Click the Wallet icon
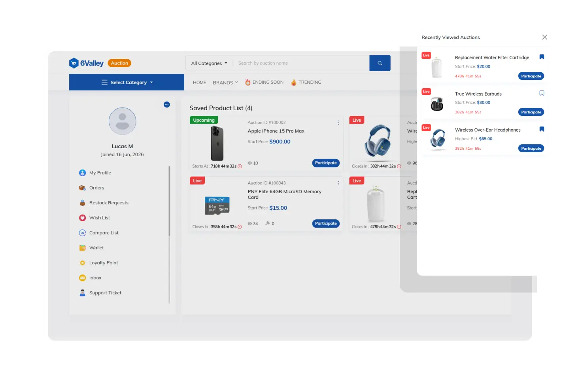580x392 pixels. [82, 248]
